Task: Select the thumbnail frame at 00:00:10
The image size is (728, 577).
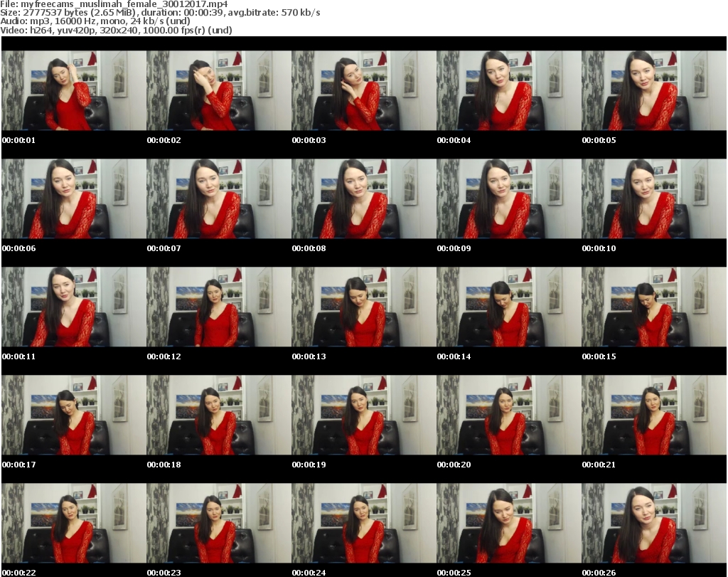Action: (x=654, y=198)
